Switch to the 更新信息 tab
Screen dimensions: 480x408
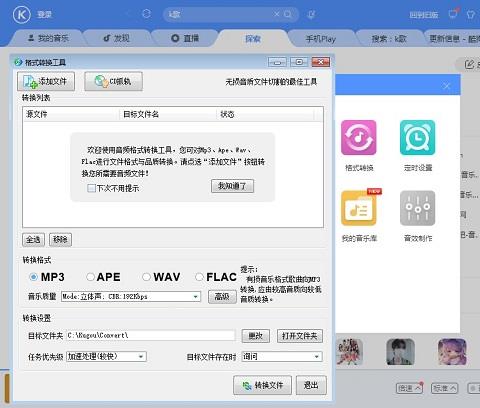click(454, 39)
